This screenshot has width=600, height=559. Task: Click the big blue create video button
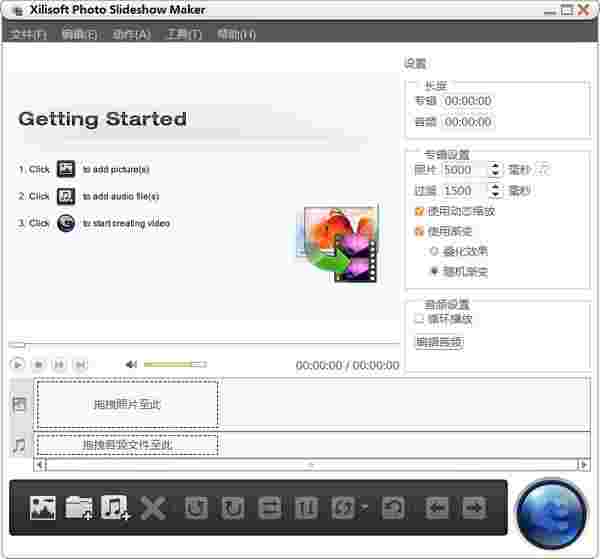point(551,514)
